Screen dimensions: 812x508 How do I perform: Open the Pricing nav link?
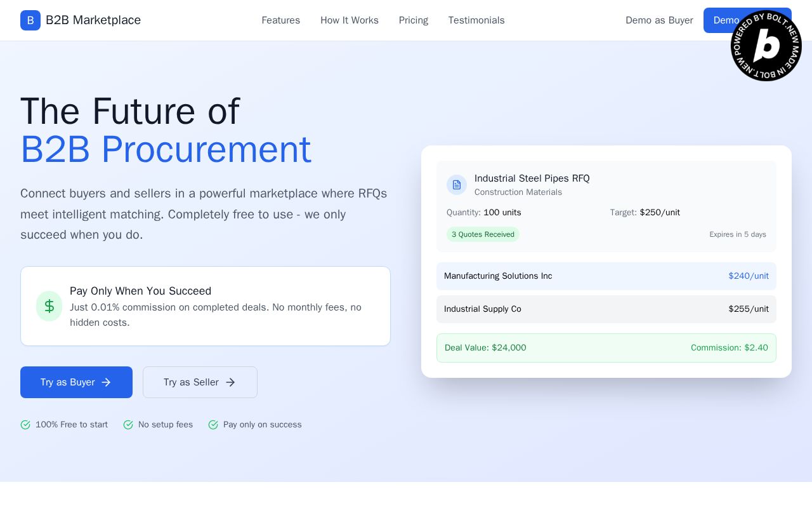click(414, 20)
